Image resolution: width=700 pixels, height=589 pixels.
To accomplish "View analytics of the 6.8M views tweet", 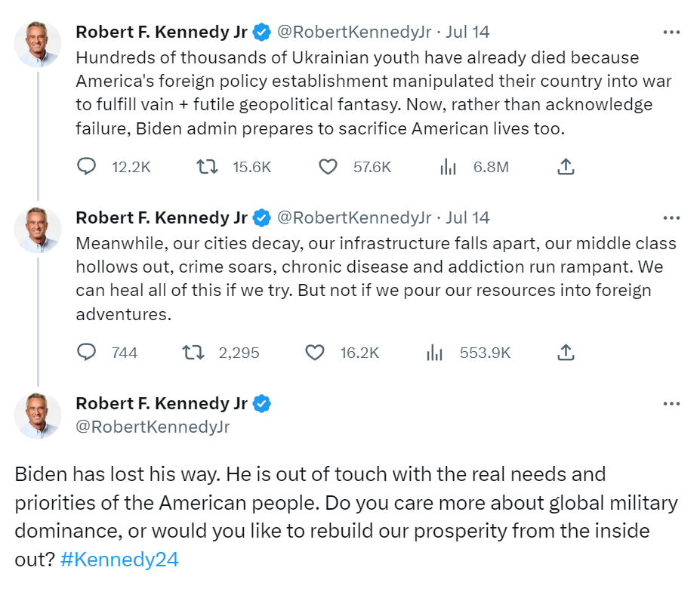I will point(449,167).
